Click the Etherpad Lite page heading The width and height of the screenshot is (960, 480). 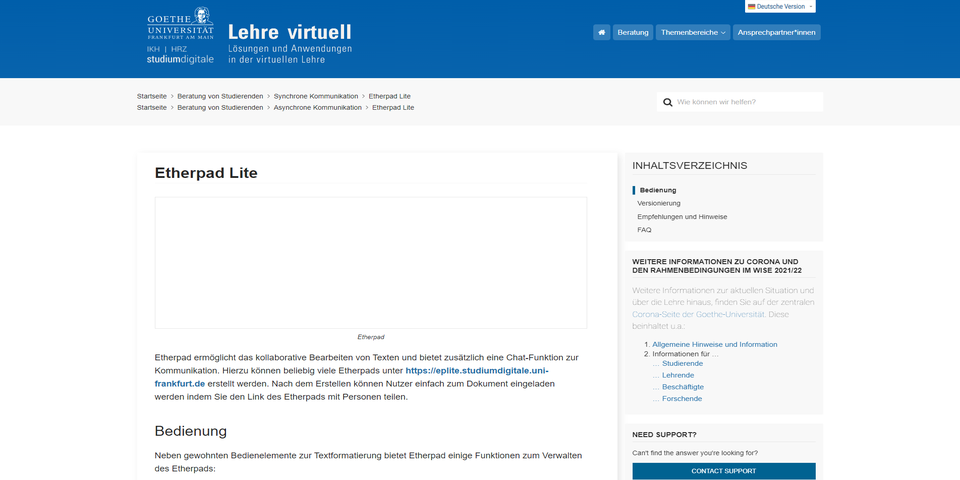pos(206,173)
